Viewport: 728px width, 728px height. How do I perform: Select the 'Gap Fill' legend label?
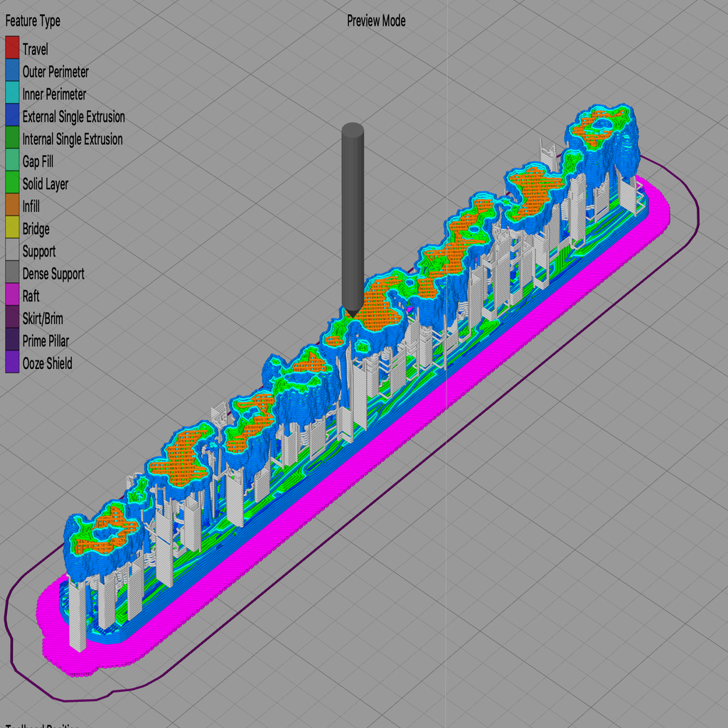(x=38, y=162)
